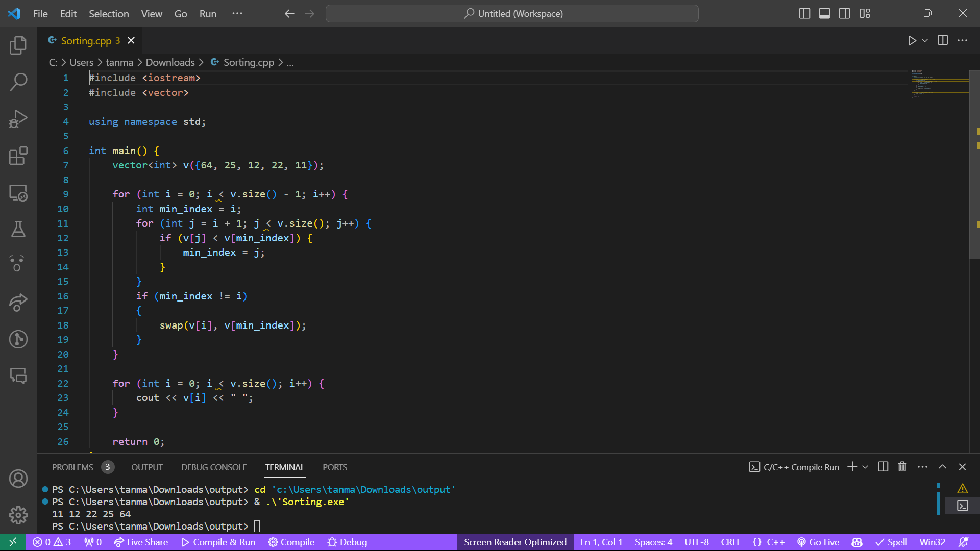The height and width of the screenshot is (551, 980).
Task: Toggle Primary Side Bar layout button
Action: [804, 14]
